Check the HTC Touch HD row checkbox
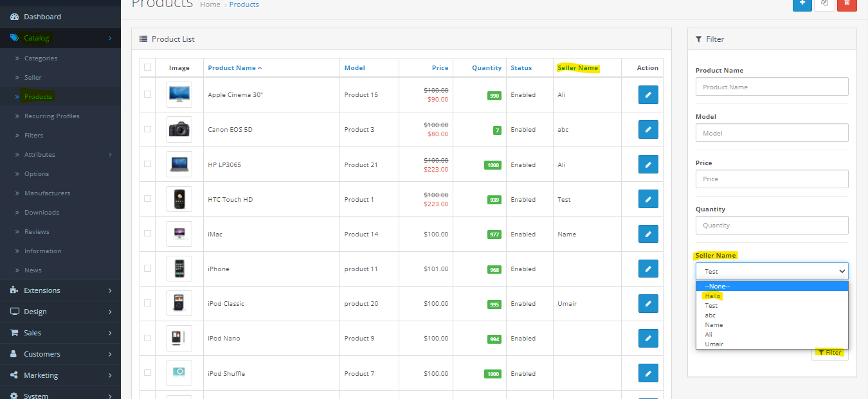Viewport: 868px width, 399px height. tap(148, 199)
